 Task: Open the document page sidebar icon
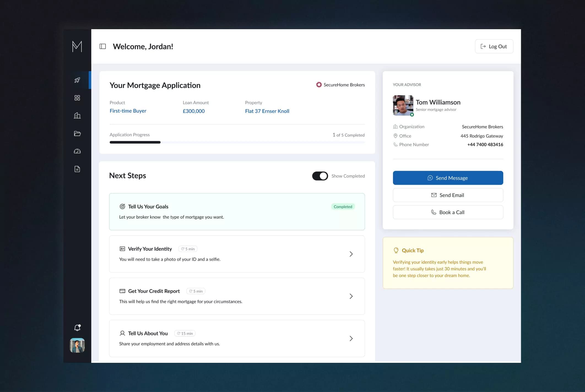(77, 169)
